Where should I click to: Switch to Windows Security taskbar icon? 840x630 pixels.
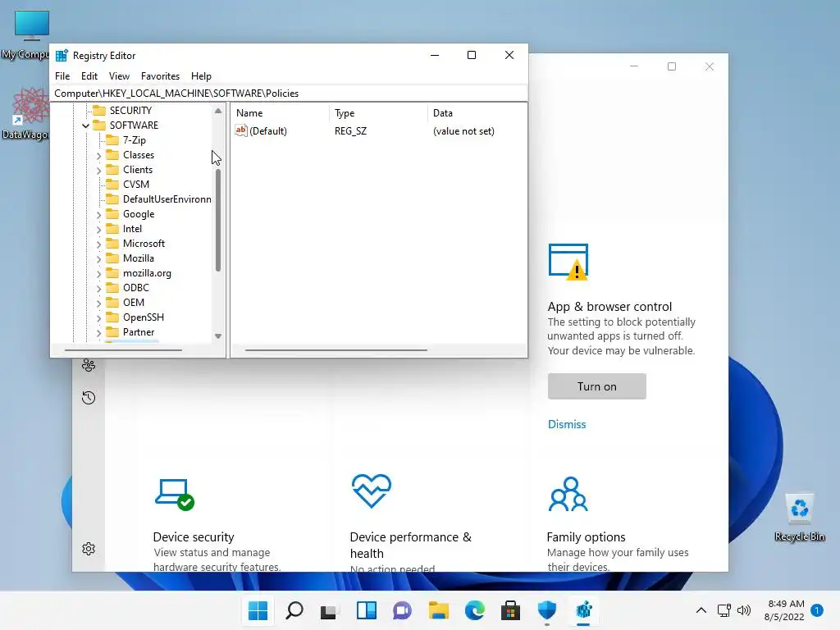pyautogui.click(x=547, y=610)
